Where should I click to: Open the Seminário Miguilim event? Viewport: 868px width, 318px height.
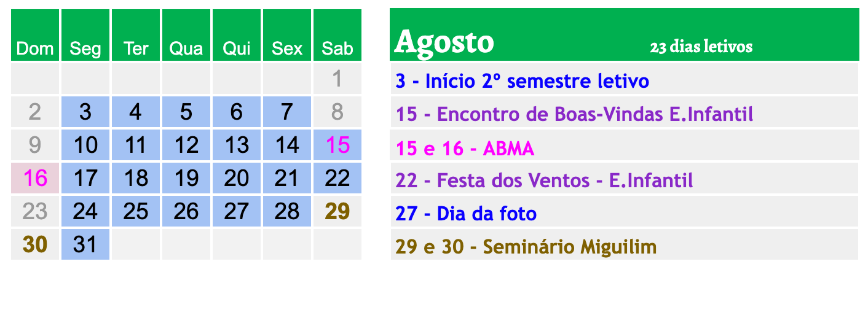click(x=526, y=247)
